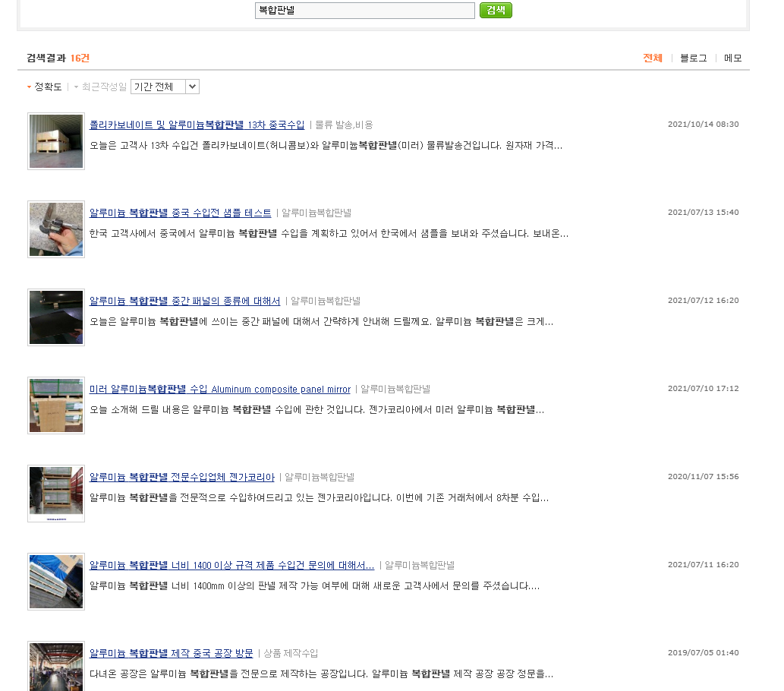Click the green 검색 search button
Screen dimensions: 784x691
coord(496,11)
